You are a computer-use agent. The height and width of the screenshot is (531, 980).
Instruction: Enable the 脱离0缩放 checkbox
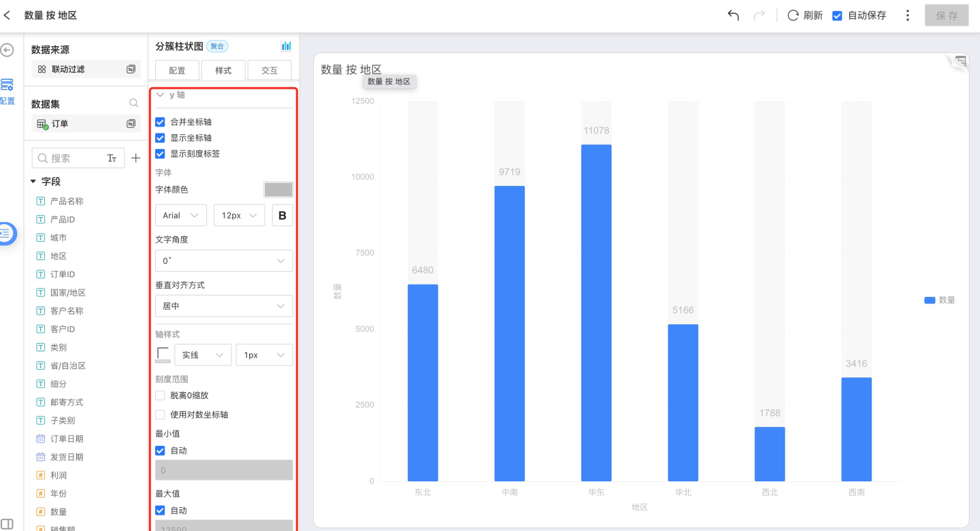coord(161,395)
